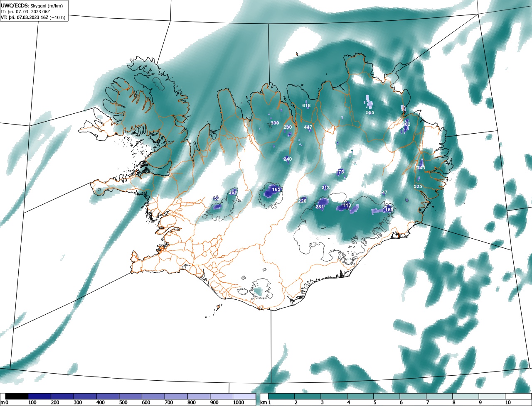Click the '500' tick label in metre legend
532x406 pixels.
point(123,403)
